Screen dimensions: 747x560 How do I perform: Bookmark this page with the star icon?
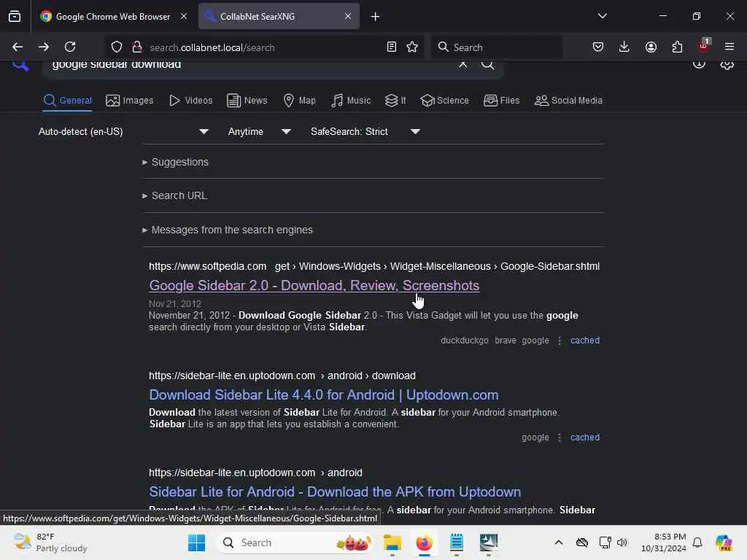[412, 47]
